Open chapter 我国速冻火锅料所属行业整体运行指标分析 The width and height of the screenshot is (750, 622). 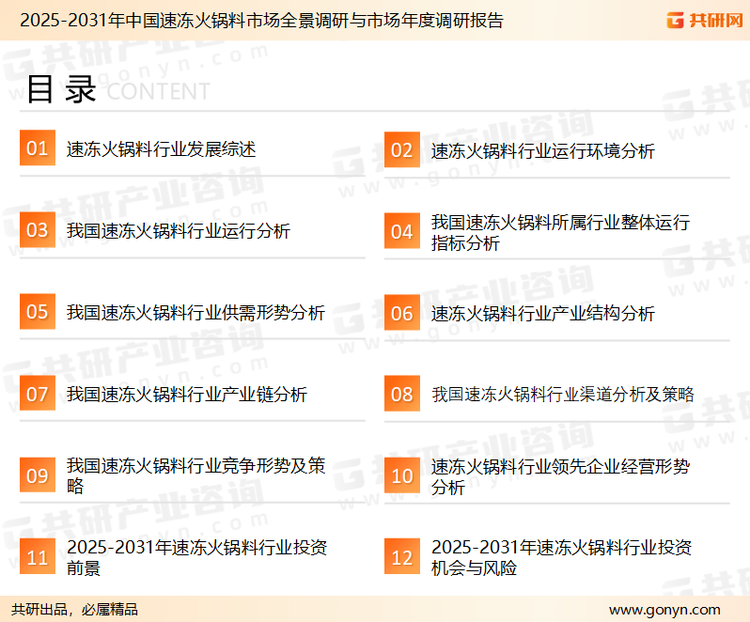(x=560, y=233)
